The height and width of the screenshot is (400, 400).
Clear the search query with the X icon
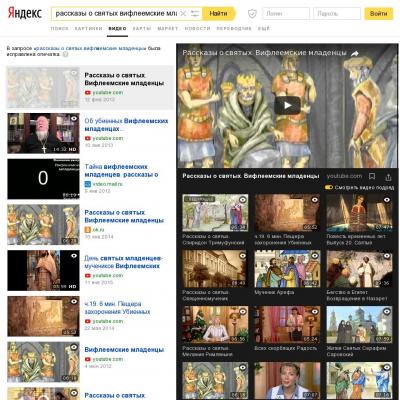[x=183, y=14]
